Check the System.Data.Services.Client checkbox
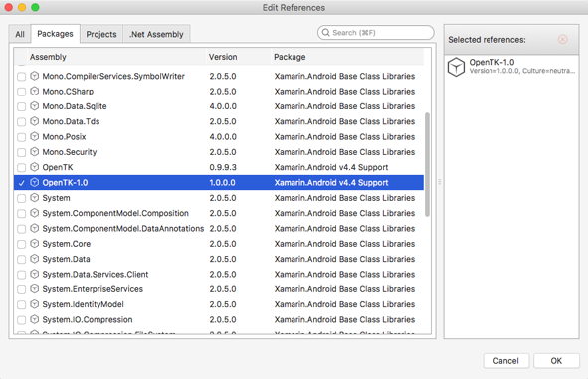The image size is (588, 379). click(21, 275)
